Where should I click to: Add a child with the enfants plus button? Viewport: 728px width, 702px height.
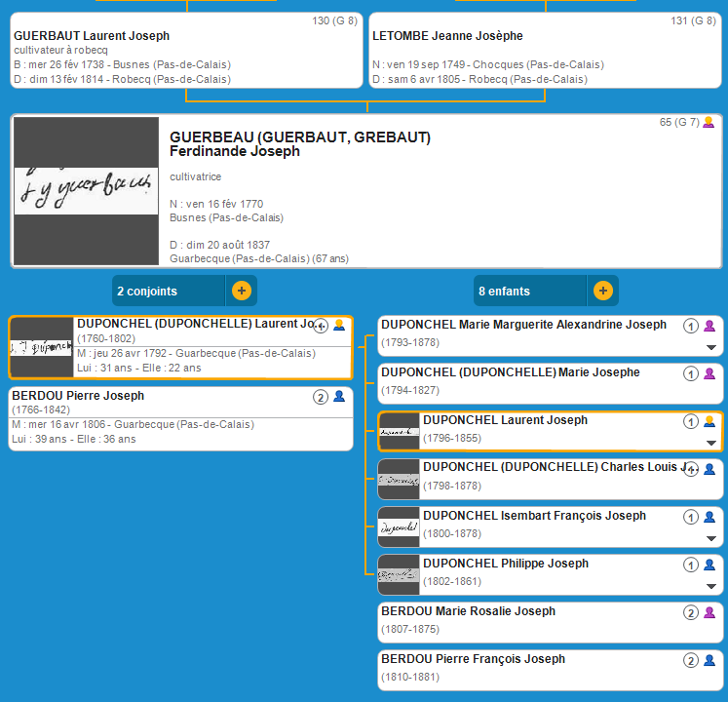tap(603, 291)
